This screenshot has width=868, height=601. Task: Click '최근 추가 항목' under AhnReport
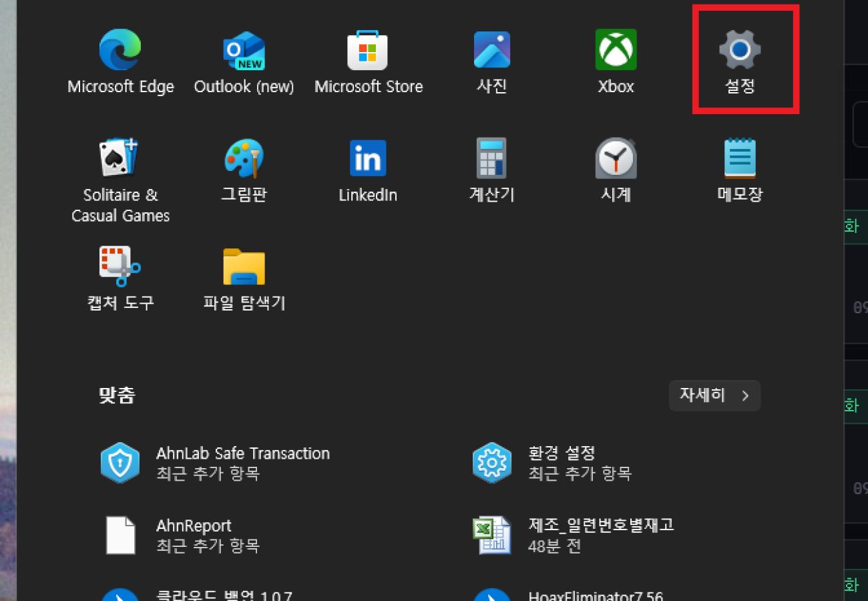click(208, 546)
